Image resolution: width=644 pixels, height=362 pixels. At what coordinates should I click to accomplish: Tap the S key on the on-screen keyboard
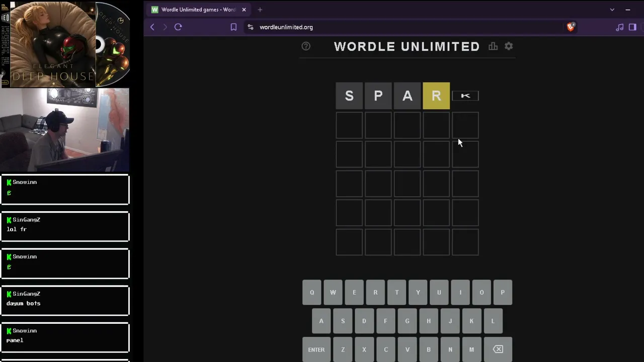[x=343, y=321]
